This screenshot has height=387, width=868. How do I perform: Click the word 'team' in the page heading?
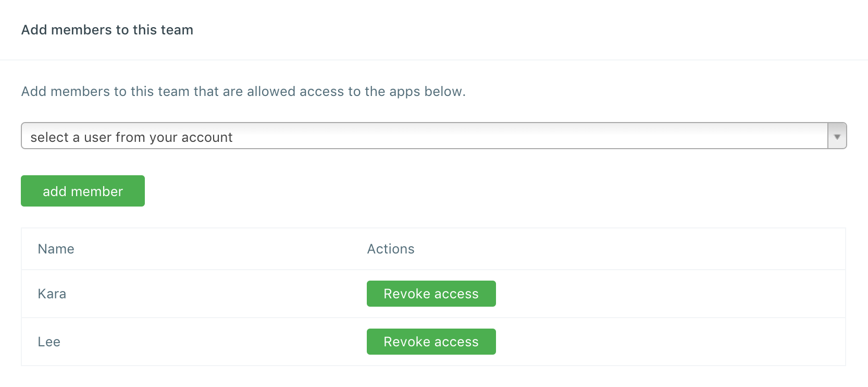point(177,30)
